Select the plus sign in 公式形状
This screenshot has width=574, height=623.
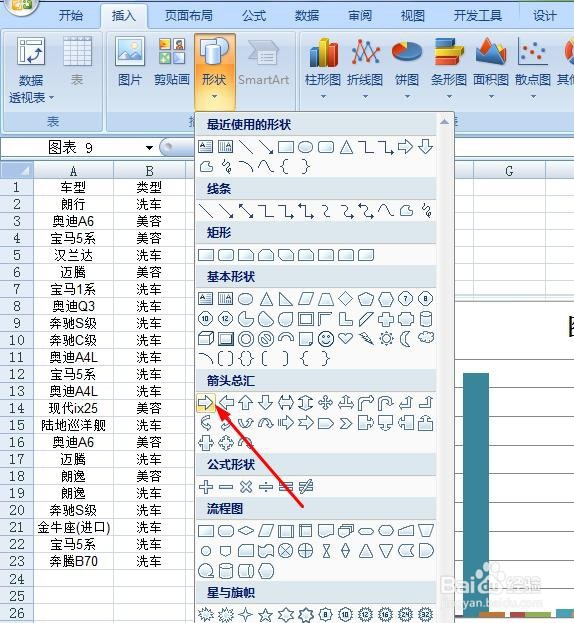pyautogui.click(x=206, y=487)
